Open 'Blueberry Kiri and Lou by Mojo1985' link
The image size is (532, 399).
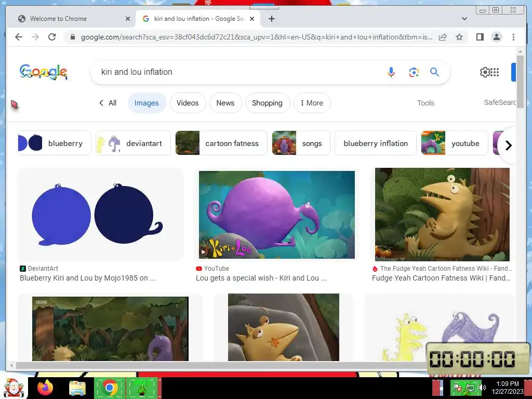87,278
